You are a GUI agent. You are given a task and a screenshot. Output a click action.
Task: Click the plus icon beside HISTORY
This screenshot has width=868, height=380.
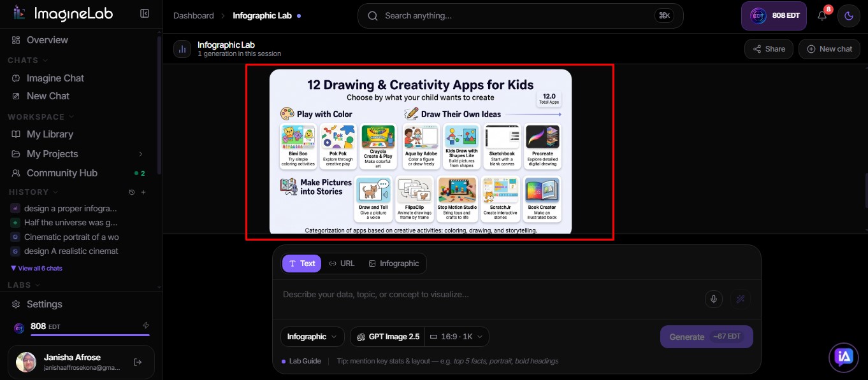[143, 192]
